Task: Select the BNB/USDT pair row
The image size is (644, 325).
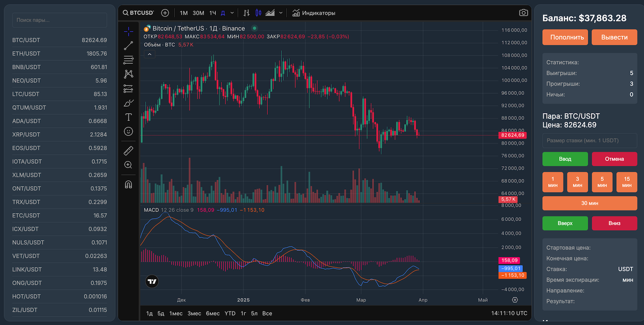Action: coord(60,67)
